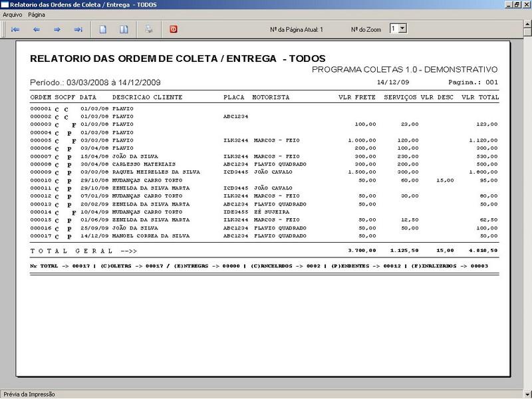
Task: Click the VLR FRETE column header
Action: 357,97
